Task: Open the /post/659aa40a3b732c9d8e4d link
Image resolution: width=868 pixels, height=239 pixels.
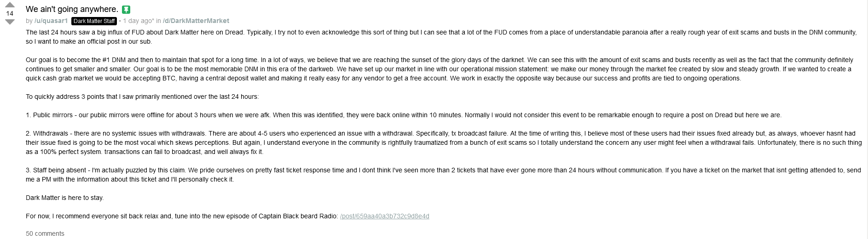Action: pos(384,216)
